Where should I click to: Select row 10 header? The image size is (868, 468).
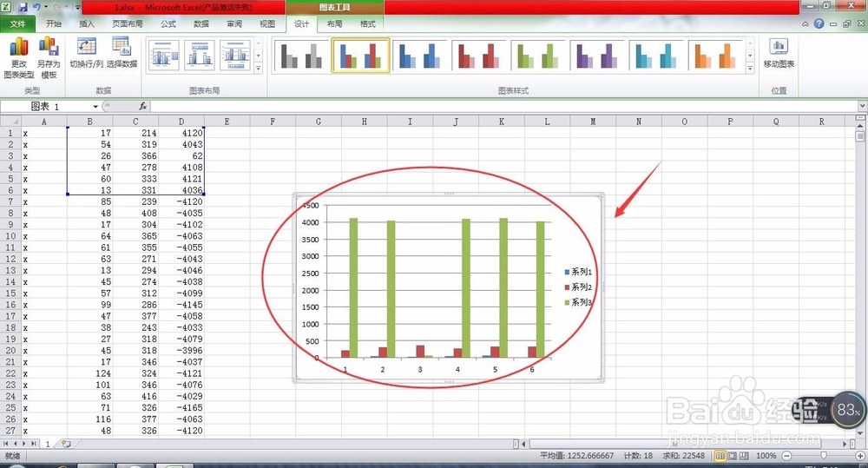(x=10, y=236)
